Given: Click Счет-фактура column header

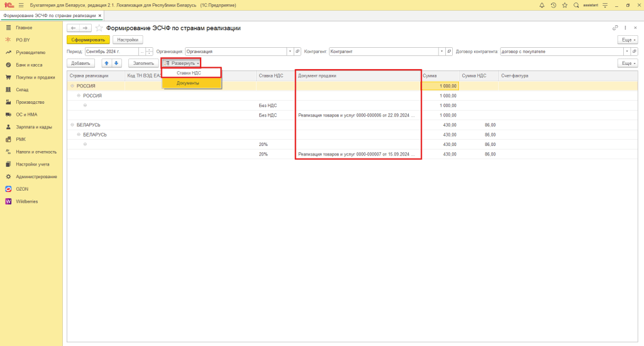Looking at the screenshot, I should point(568,76).
